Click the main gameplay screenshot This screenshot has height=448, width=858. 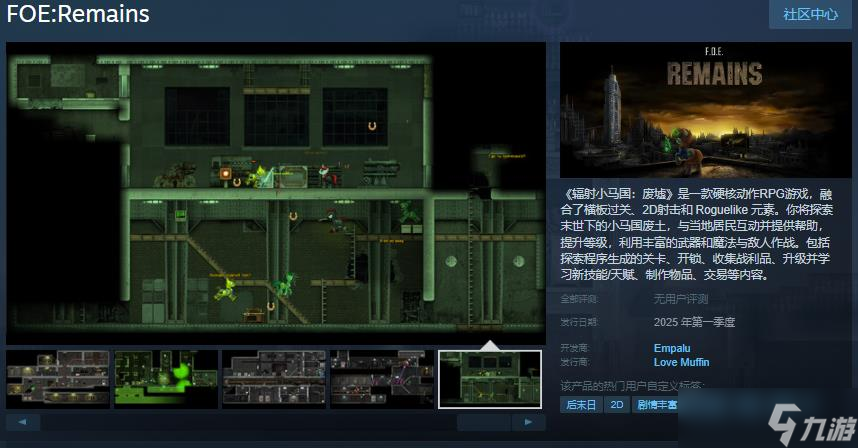click(x=276, y=193)
